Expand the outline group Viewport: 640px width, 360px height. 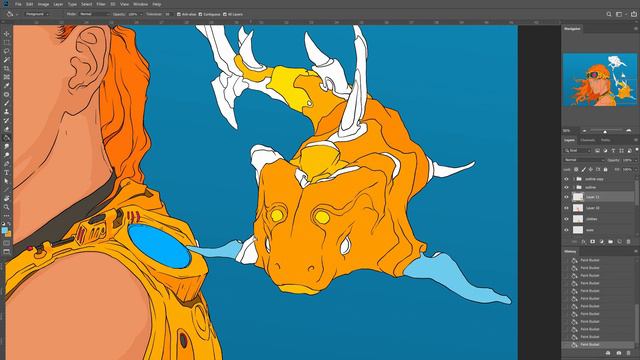573,187
